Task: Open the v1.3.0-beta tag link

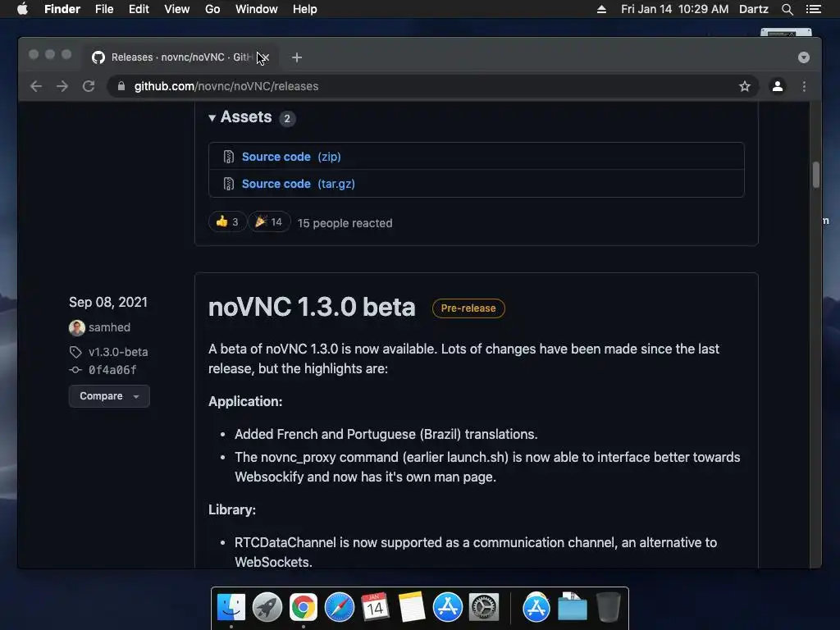Action: 118,352
